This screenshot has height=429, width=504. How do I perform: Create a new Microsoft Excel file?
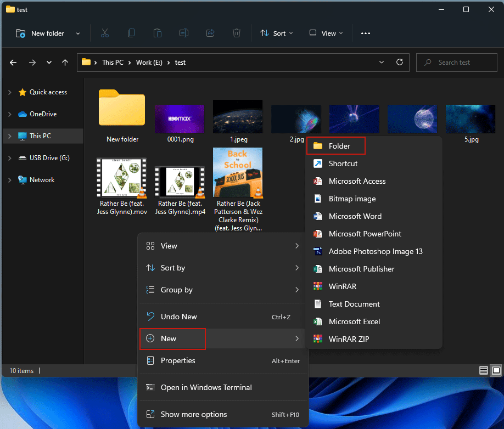374,321
